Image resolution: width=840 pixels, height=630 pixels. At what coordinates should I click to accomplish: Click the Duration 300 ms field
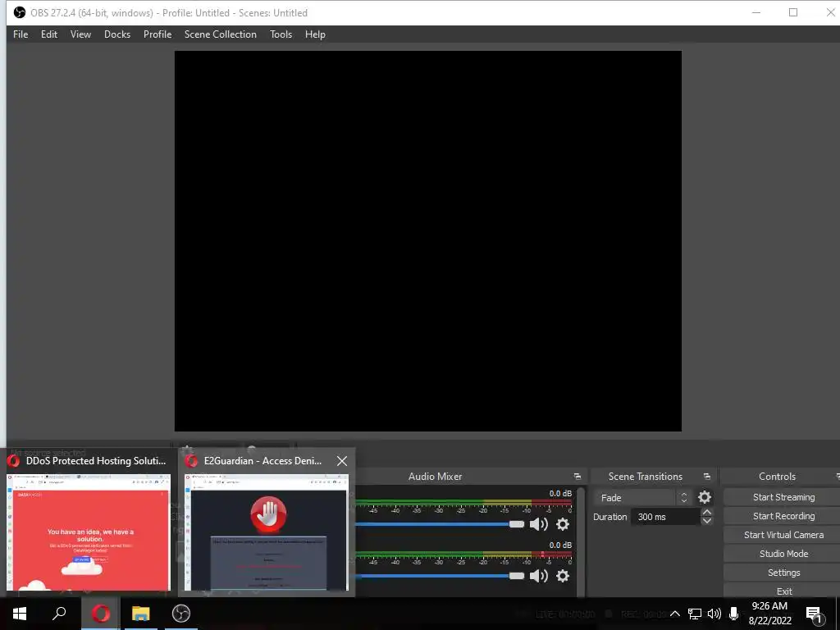click(665, 517)
